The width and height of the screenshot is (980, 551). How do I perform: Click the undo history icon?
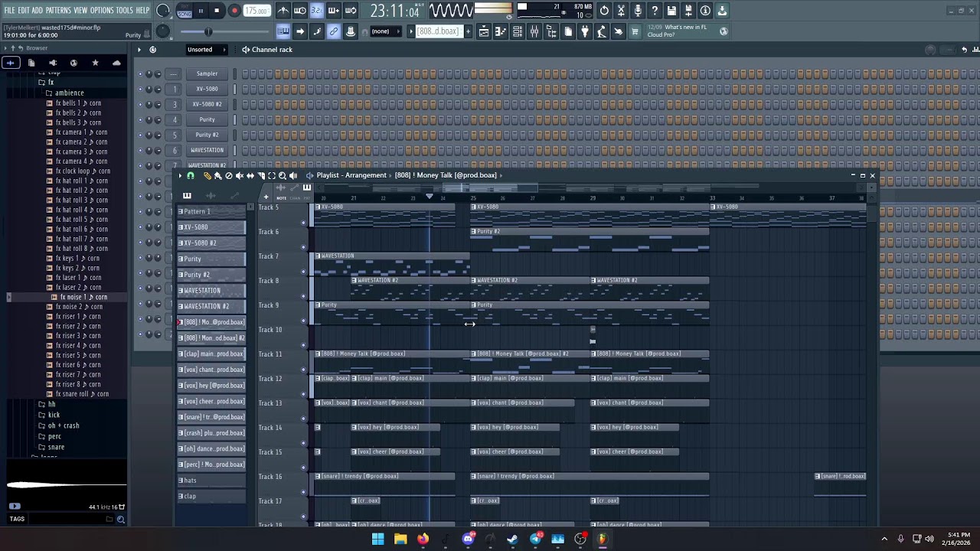604,11
